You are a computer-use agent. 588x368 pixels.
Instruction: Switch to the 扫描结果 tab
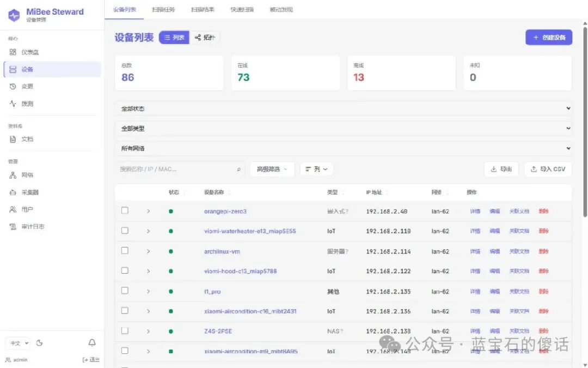point(203,9)
